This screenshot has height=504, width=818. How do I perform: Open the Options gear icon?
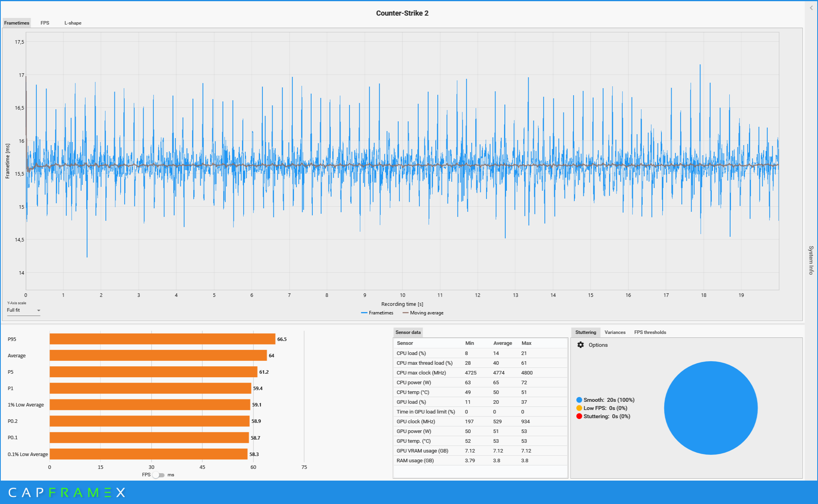point(581,345)
